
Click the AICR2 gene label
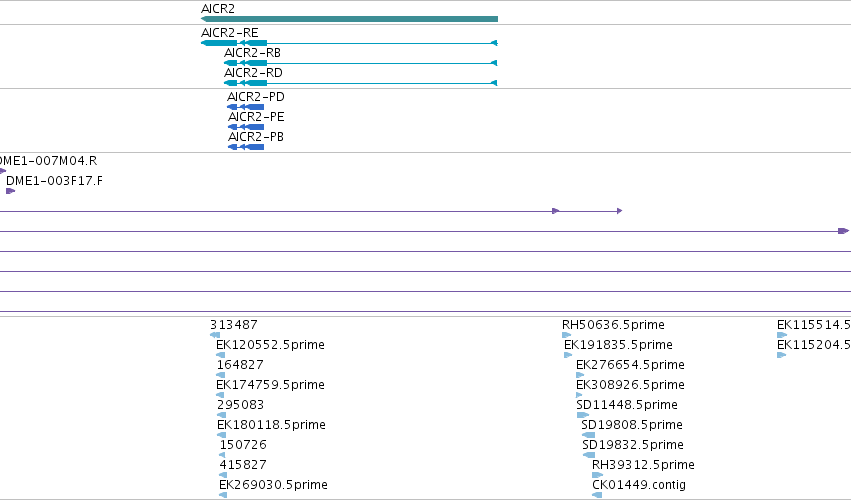[218, 9]
